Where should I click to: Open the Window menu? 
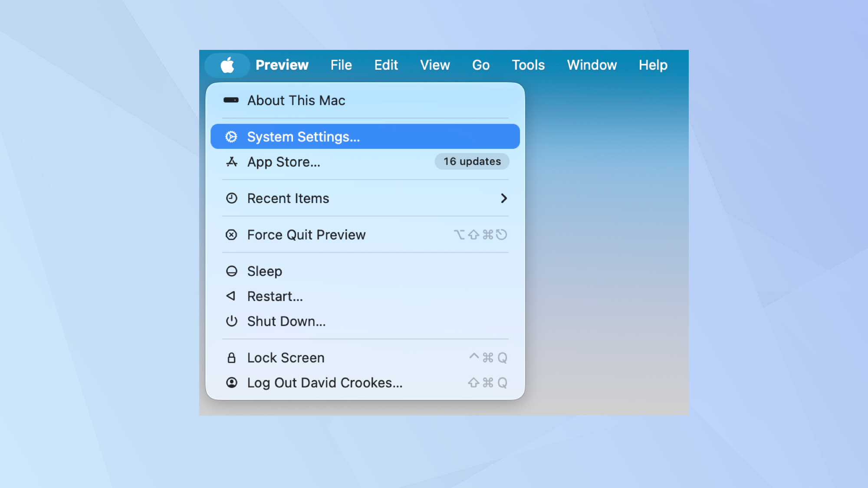pyautogui.click(x=592, y=65)
